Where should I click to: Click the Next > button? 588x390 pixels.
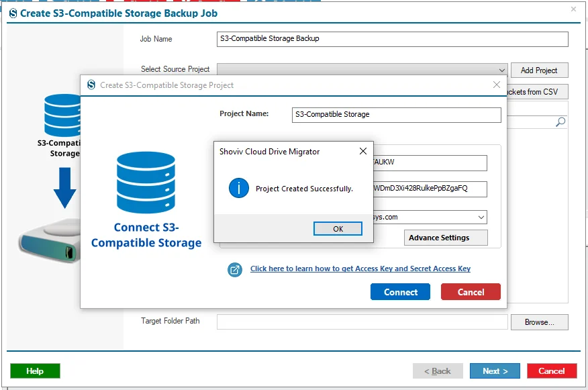pyautogui.click(x=495, y=371)
